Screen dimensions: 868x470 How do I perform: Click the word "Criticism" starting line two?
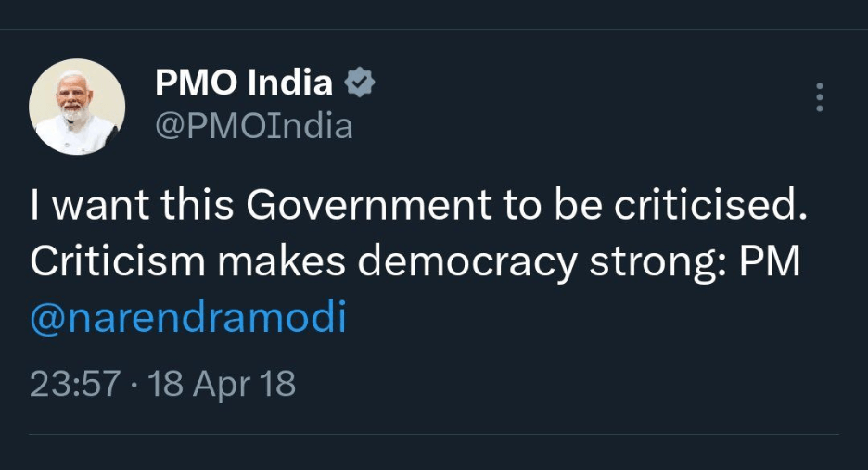(117, 262)
